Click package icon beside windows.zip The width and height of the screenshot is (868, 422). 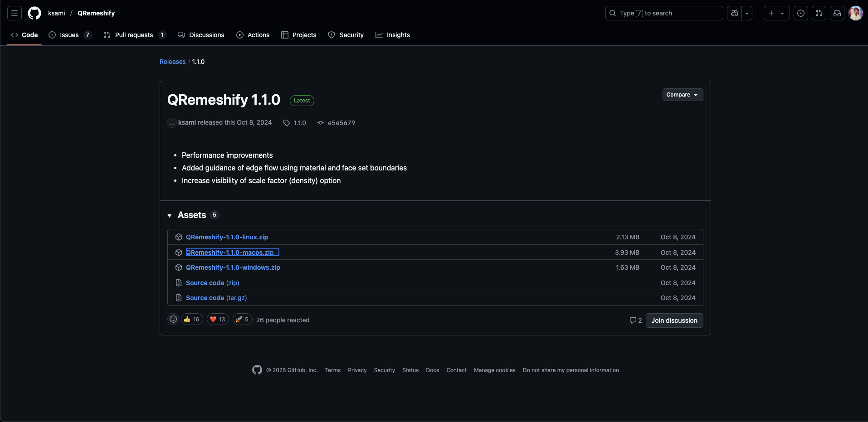[179, 267]
